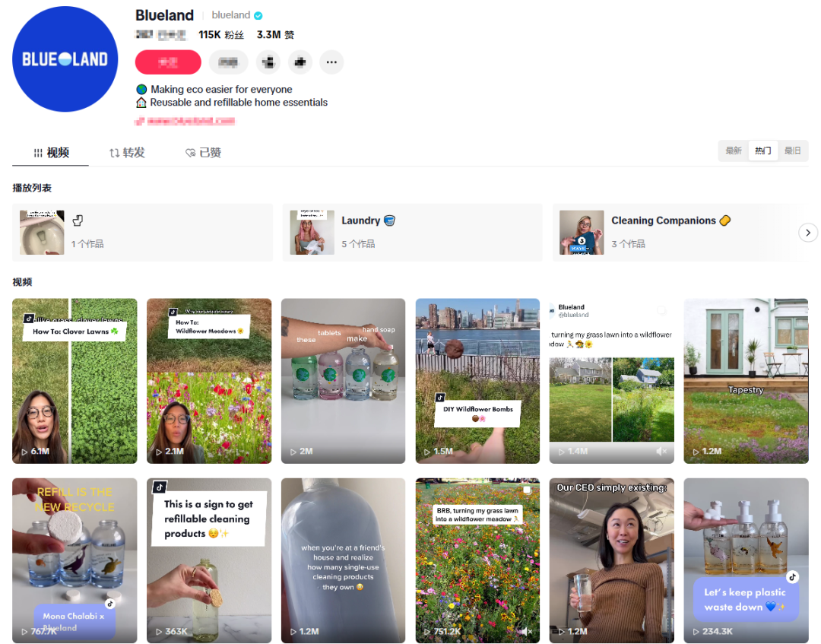821x644 pixels.
Task: Click the 115K 粉丝 followers count
Action: pos(221,34)
